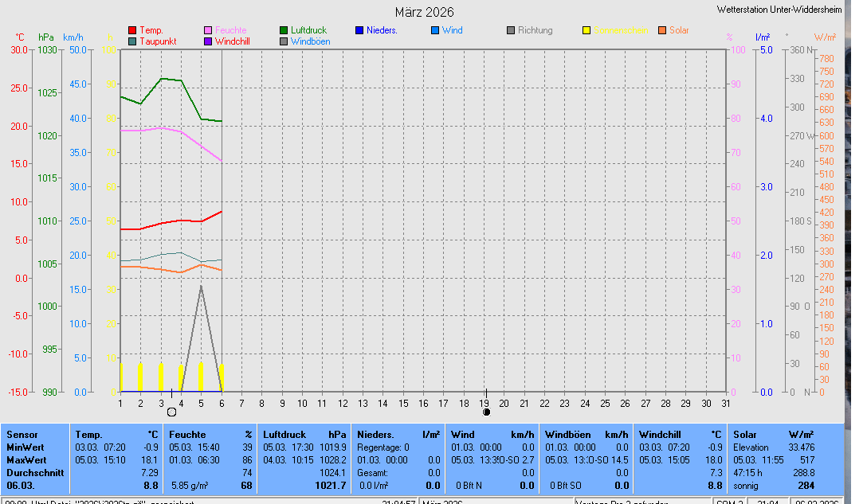This screenshot has width=867, height=504.
Task: Click the yellow sunshine bar at day 1
Action: pyautogui.click(x=121, y=377)
